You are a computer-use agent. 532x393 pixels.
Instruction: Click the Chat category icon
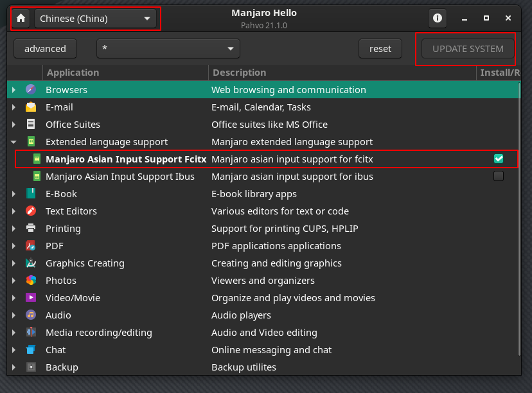point(31,349)
